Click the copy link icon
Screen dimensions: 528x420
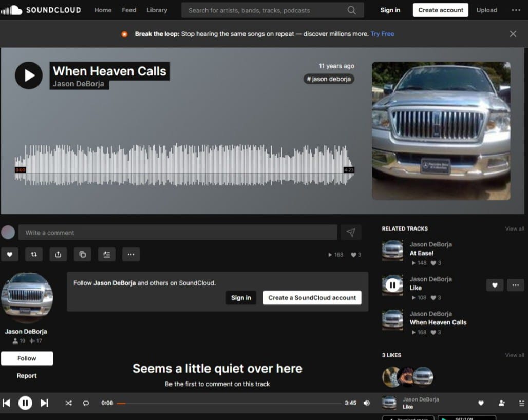[82, 254]
